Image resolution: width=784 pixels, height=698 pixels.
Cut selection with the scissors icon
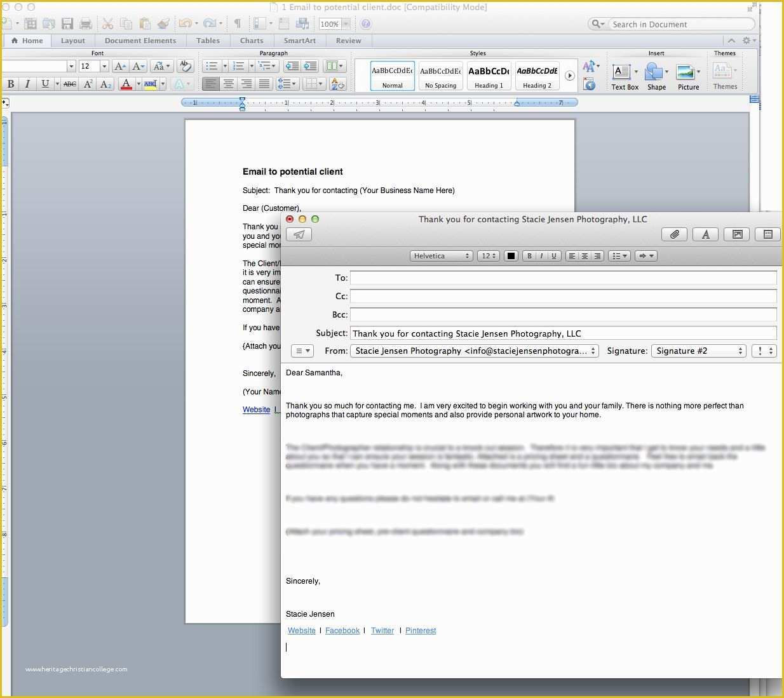pyautogui.click(x=108, y=23)
